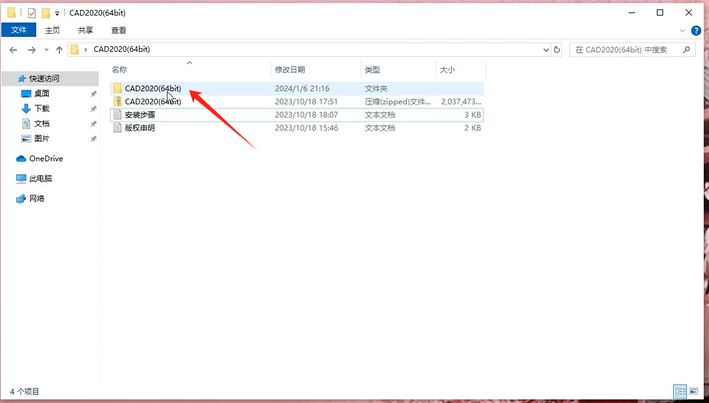The image size is (709, 403).
Task: Refresh the current folder
Action: 557,50
